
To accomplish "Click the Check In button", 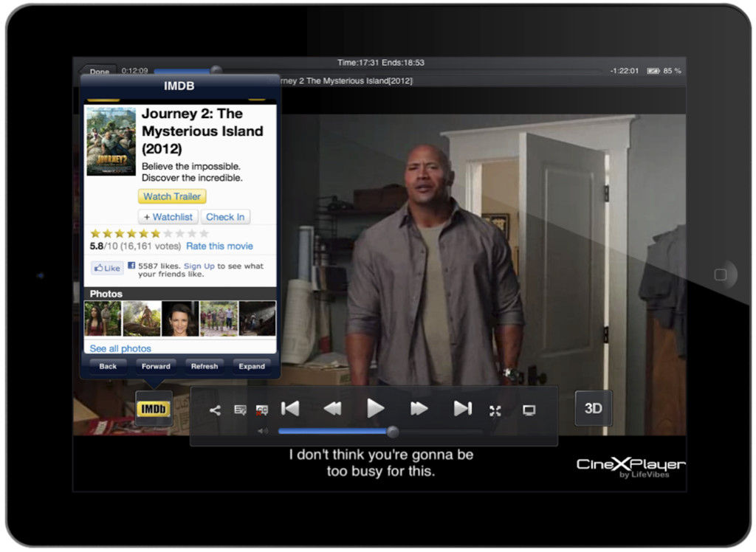I will pos(225,217).
